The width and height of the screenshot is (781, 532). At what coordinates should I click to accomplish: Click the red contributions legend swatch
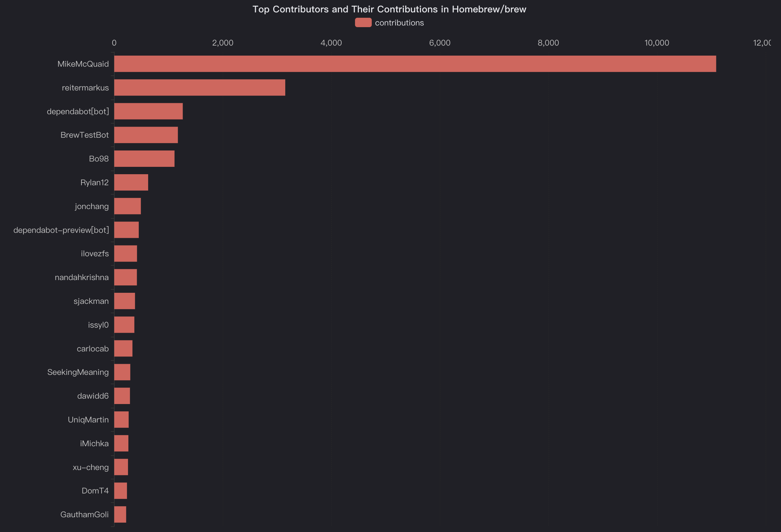click(363, 22)
